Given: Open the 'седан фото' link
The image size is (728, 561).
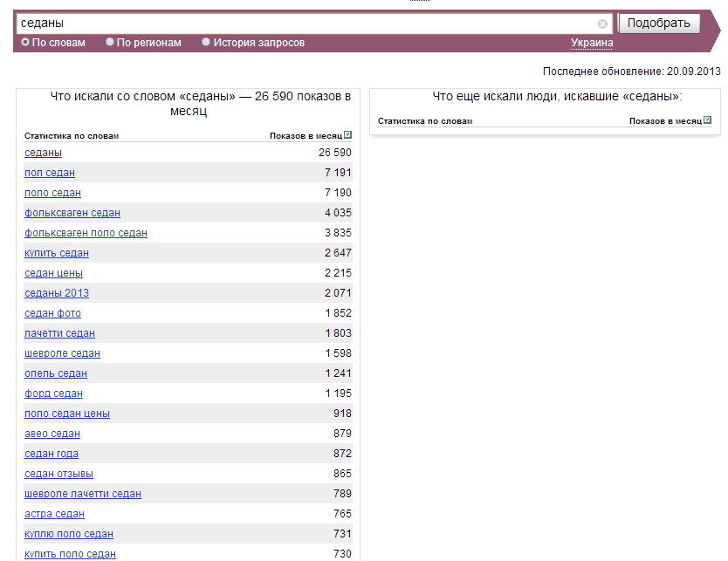Looking at the screenshot, I should point(52,313).
